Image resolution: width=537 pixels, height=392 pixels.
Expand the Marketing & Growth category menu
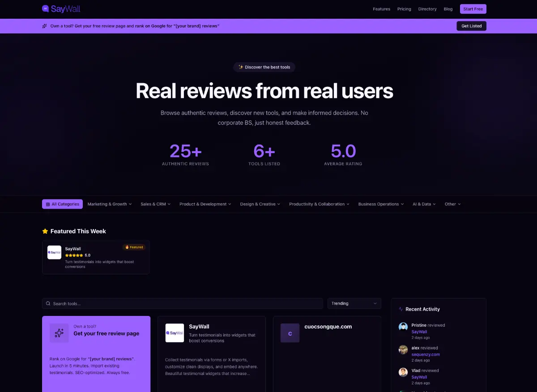click(x=109, y=204)
